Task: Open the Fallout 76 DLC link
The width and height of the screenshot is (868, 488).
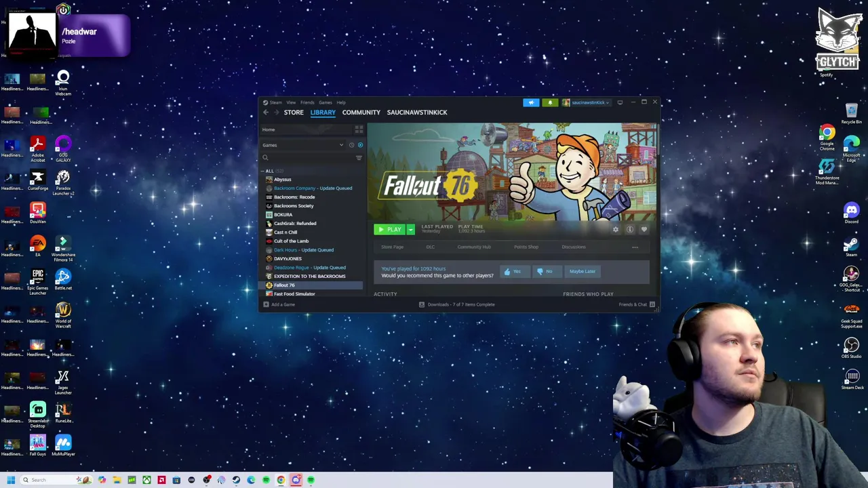Action: pos(431,247)
